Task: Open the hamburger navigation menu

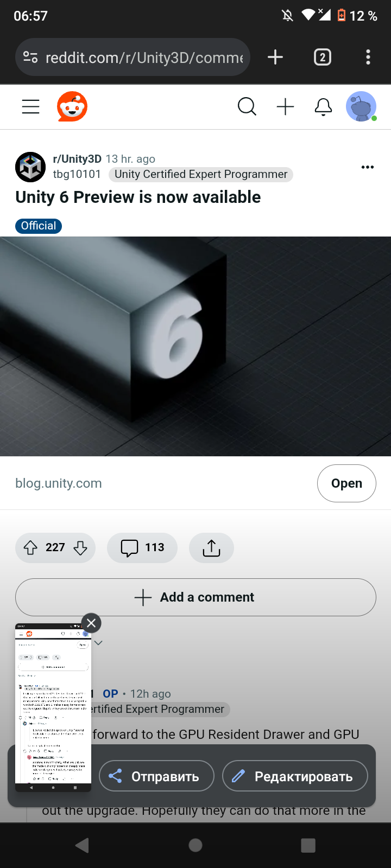Action: (x=31, y=107)
